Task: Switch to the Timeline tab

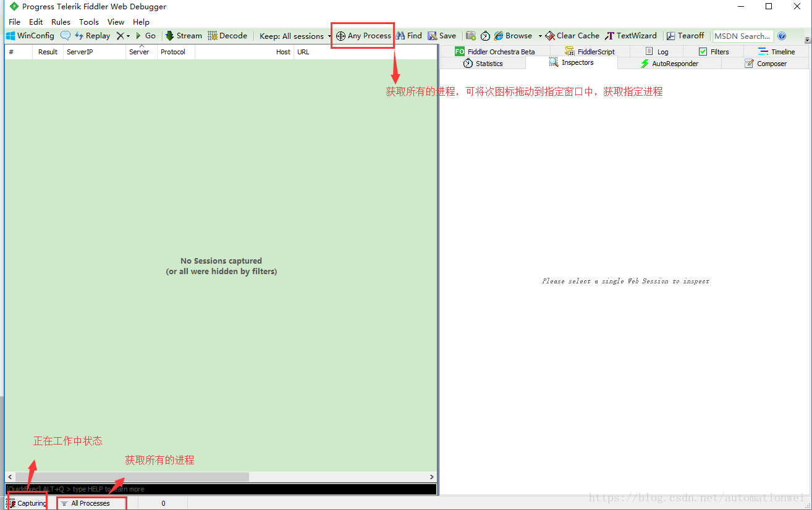Action: (776, 52)
